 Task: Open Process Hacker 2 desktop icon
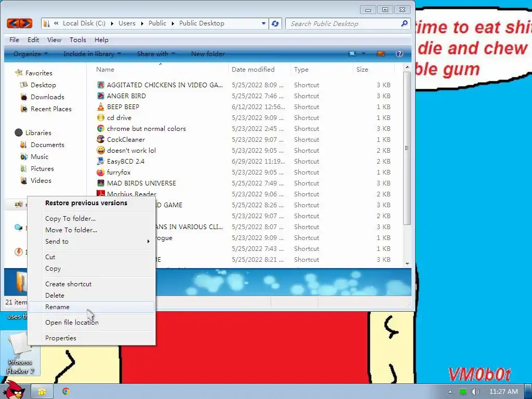click(20, 354)
